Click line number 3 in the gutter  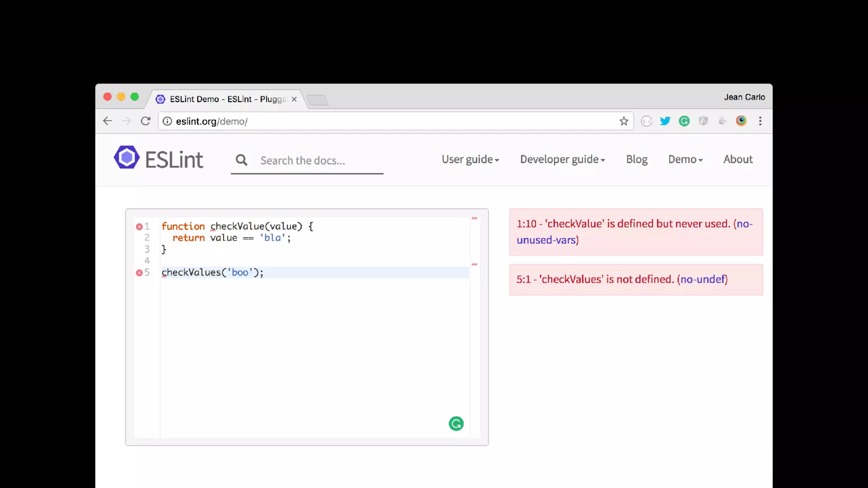pyautogui.click(x=147, y=249)
